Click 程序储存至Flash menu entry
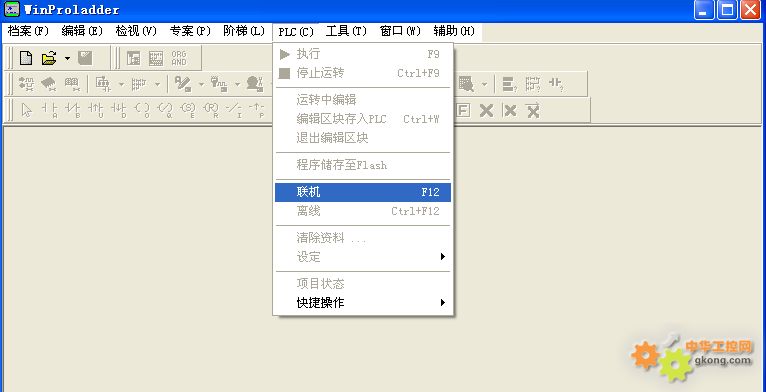This screenshot has width=766, height=392. tap(362, 165)
